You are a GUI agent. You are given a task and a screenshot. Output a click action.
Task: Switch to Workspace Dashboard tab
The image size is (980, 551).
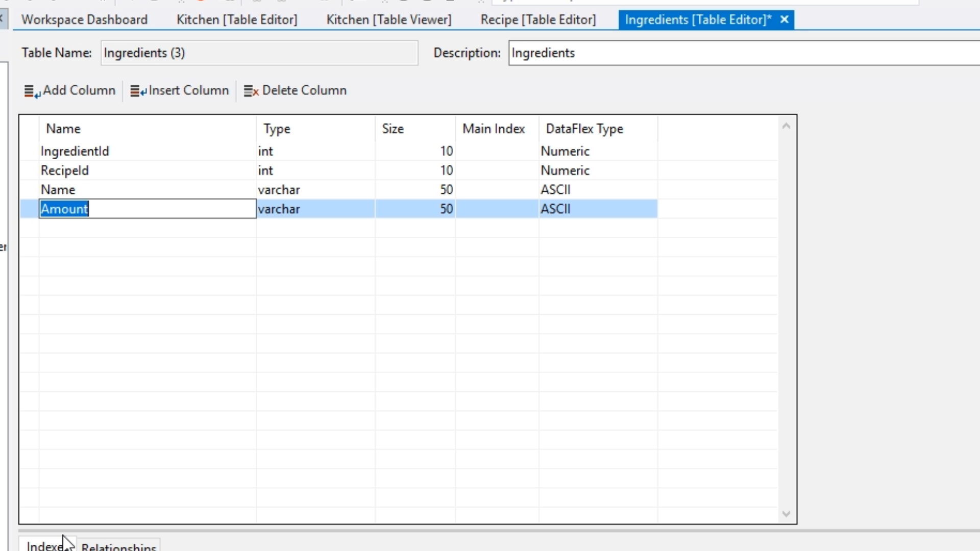coord(84,20)
